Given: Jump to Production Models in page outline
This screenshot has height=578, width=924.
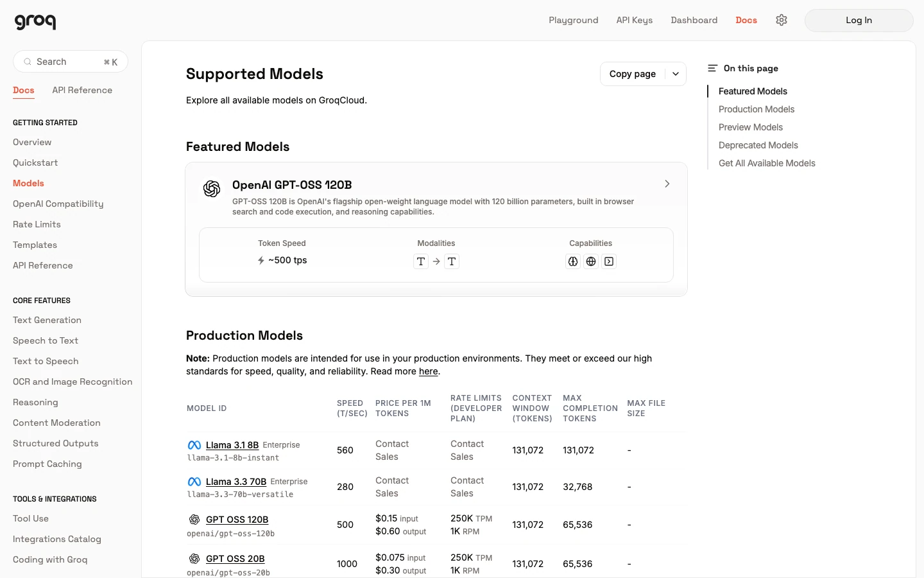Looking at the screenshot, I should (757, 109).
